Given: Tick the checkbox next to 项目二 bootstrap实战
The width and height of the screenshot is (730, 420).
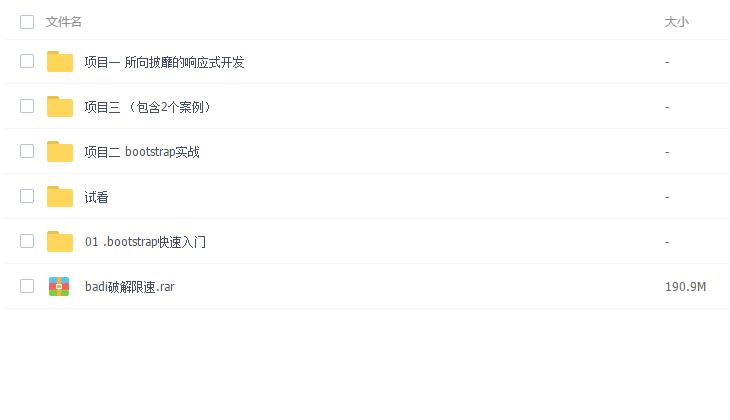Looking at the screenshot, I should coord(27,152).
